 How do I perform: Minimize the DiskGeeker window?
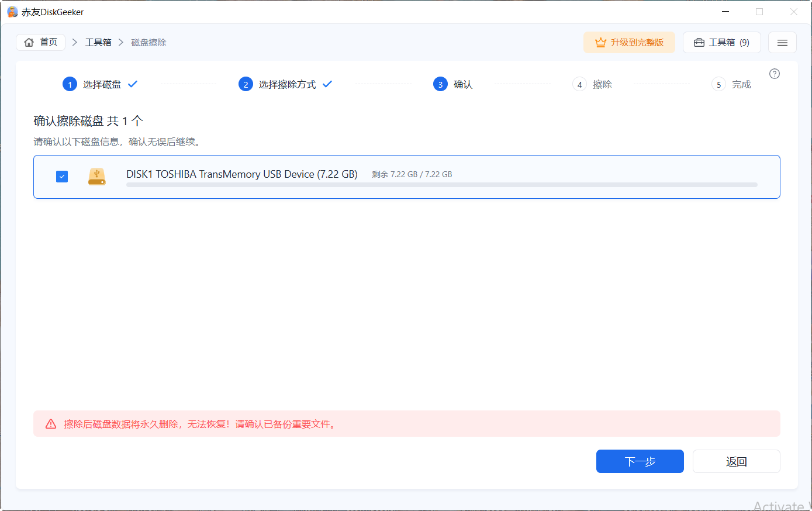click(x=725, y=12)
